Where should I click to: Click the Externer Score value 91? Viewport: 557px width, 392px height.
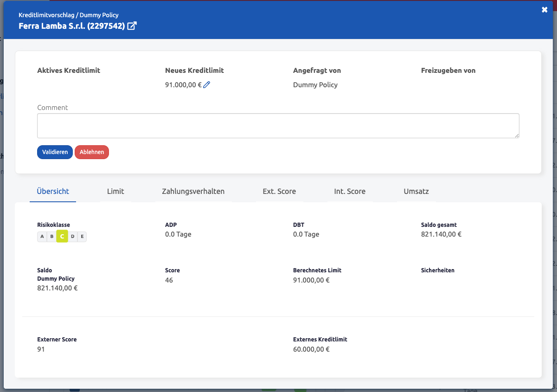pos(41,349)
